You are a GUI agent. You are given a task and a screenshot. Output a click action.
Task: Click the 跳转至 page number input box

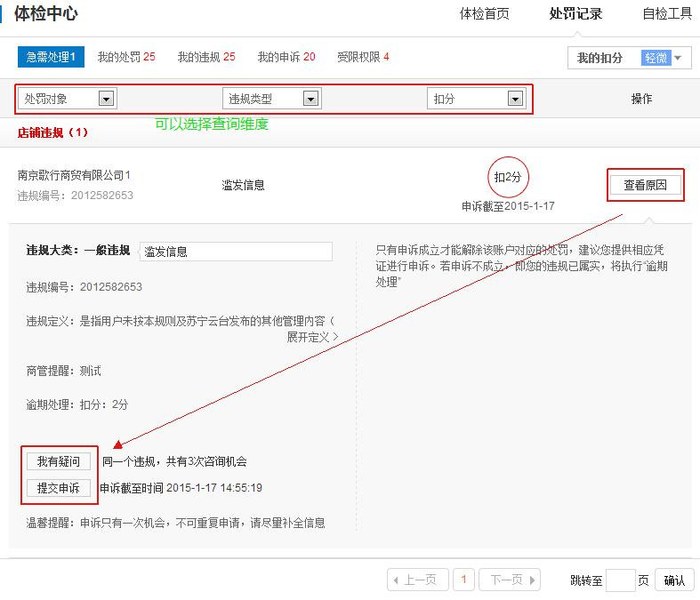pyautogui.click(x=620, y=580)
